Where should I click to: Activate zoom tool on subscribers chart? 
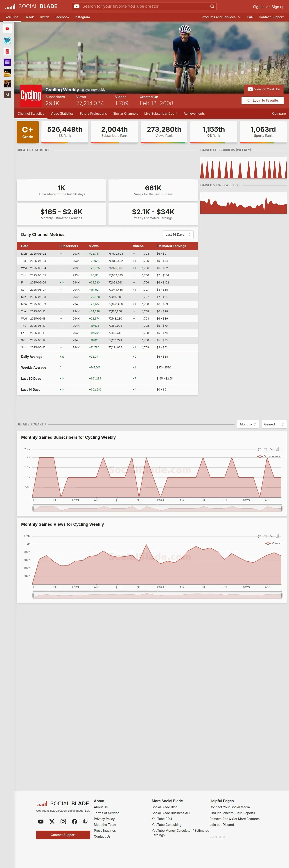pos(259,449)
